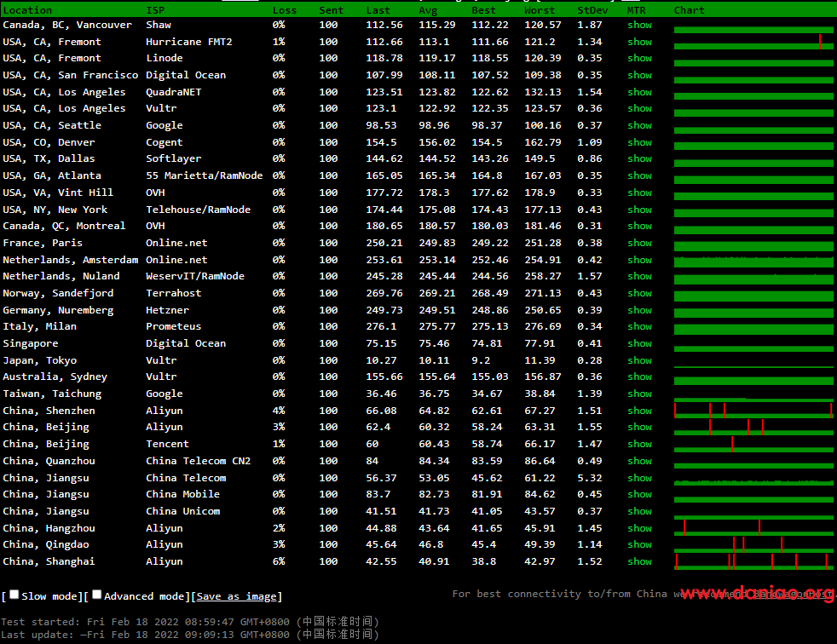Show MTR for Montreal OVH
Image resolution: width=837 pixels, height=644 pixels.
[x=639, y=226]
